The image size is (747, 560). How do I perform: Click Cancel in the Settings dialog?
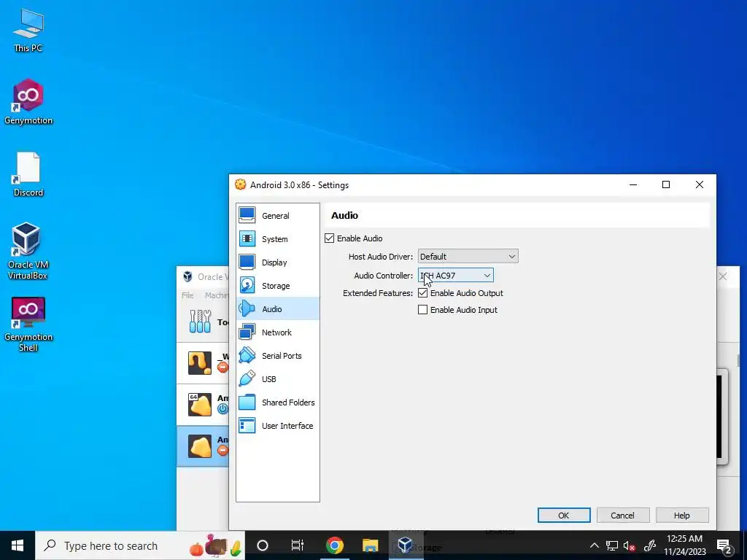[x=623, y=516]
